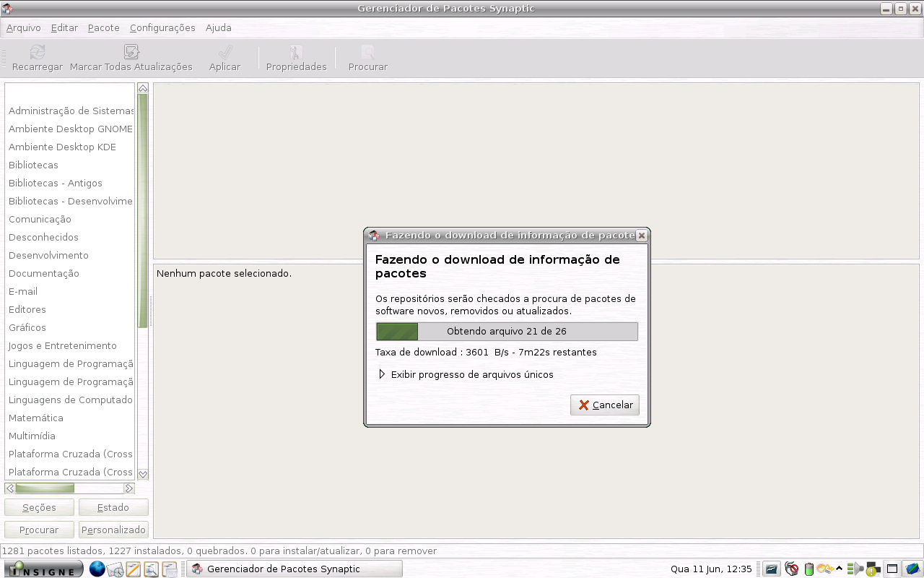Click the Synaptic window menu icon in title bar
The image size is (924, 578).
7,9
